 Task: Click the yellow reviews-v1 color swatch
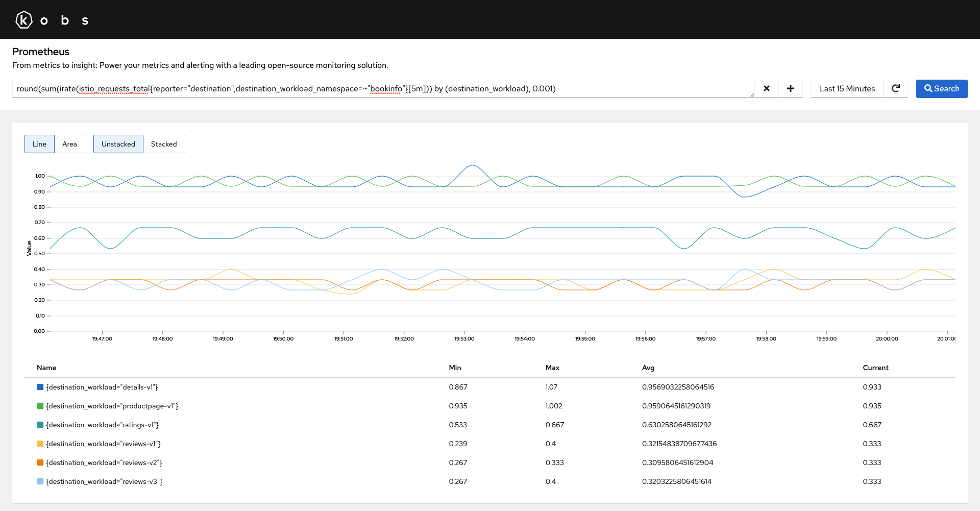(x=40, y=444)
